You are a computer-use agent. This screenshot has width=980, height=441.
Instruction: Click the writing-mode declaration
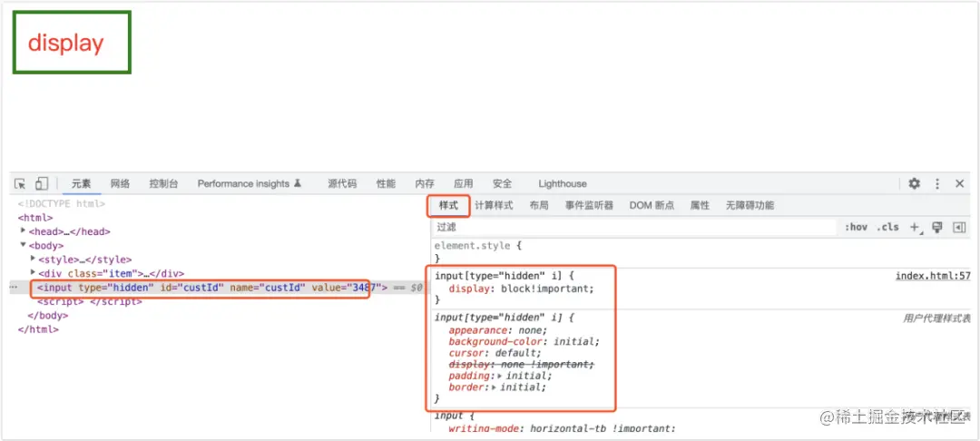click(562, 428)
